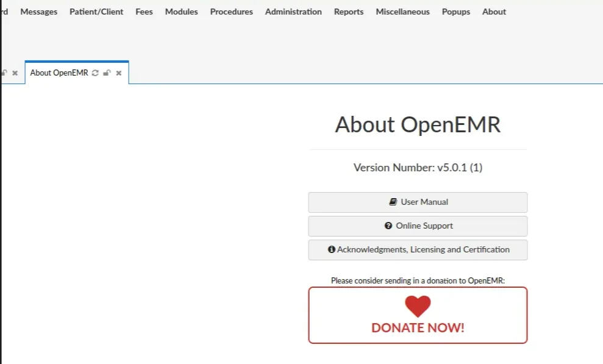Click the Version Number v5.0.1 text
Viewport: 603px width, 364px height.
coord(418,168)
